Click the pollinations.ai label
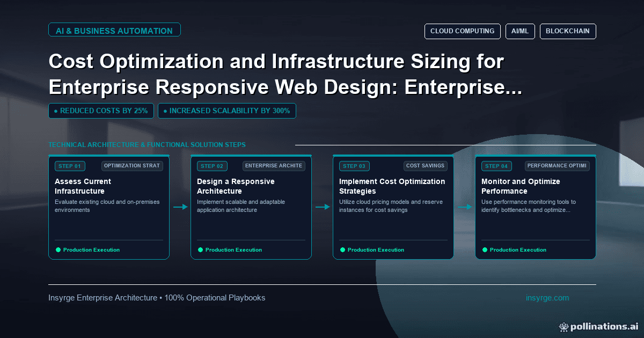Screen dimensions: 644x338 point(604,326)
